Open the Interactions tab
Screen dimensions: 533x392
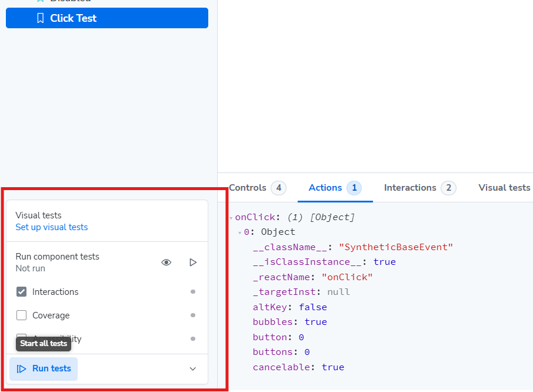(410, 188)
